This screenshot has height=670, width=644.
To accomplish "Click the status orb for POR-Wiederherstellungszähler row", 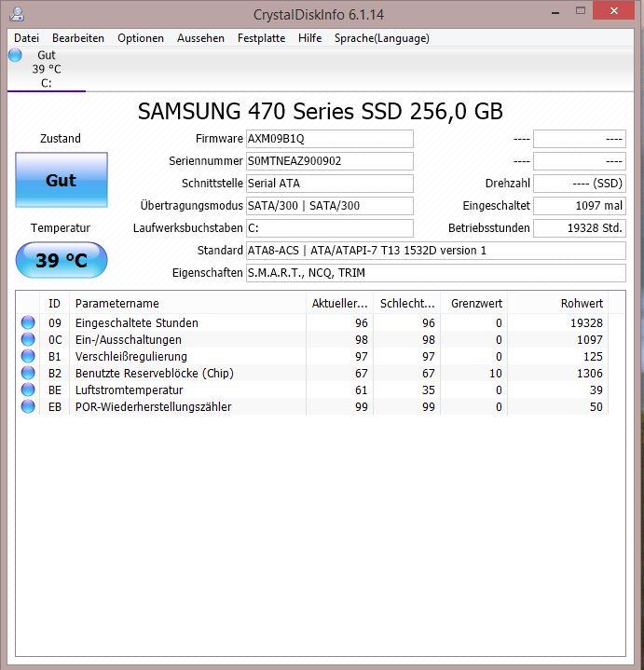I will click(28, 406).
